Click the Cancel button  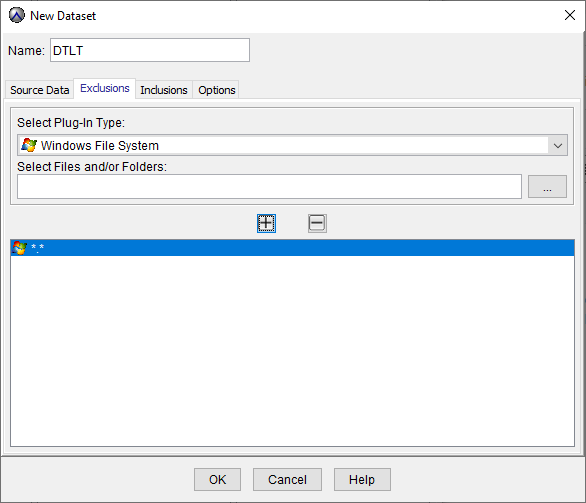click(287, 479)
